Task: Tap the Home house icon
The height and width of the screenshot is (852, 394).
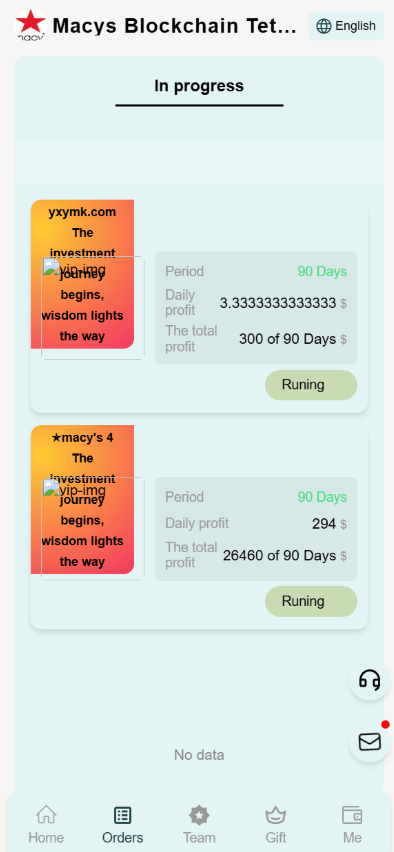Action: 46,815
